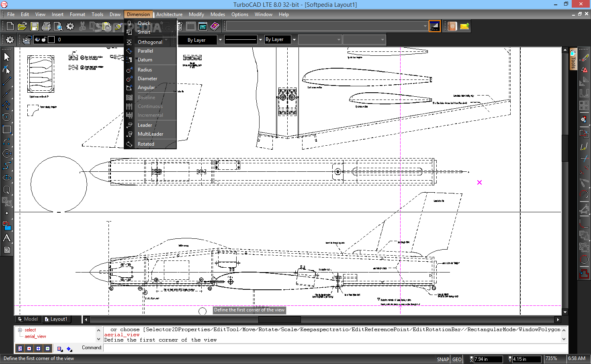Open print preview magnifier icon
The height and width of the screenshot is (364, 591).
coord(58,26)
